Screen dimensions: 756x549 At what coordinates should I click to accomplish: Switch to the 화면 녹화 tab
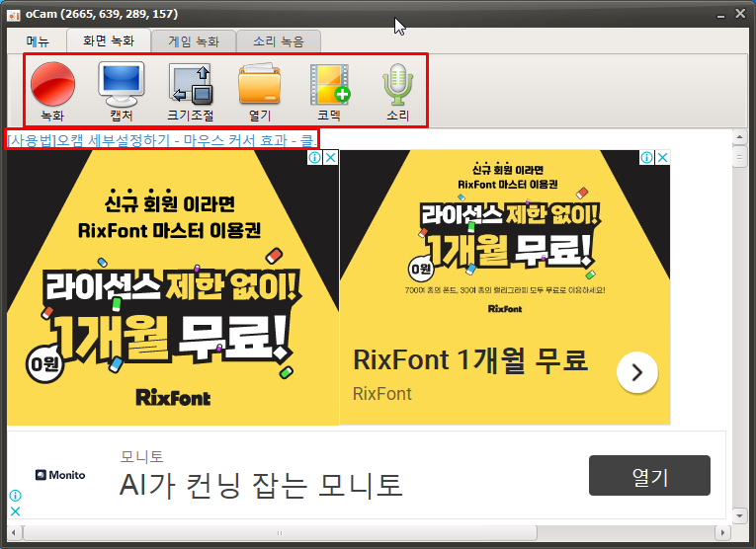(x=109, y=40)
